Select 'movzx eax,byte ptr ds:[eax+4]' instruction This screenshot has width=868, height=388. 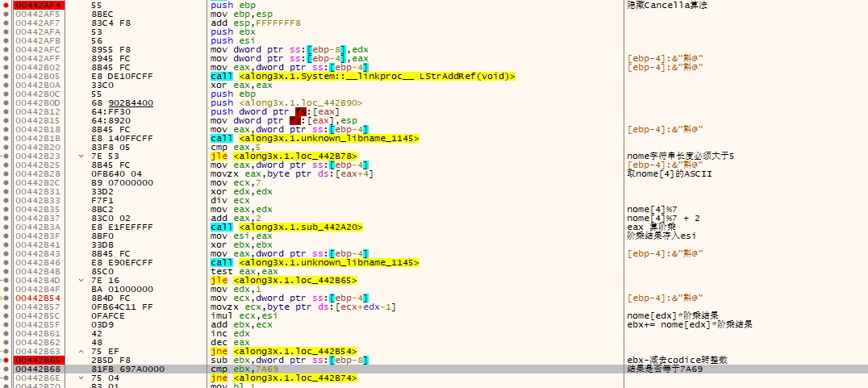click(x=292, y=173)
